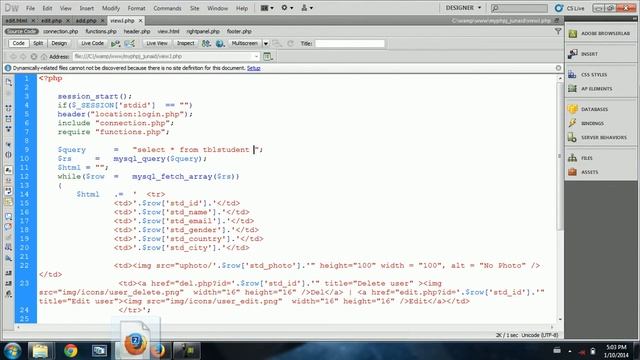Viewport: 640px width, 360px height.
Task: Toggle Inspect mode
Action: tap(185, 43)
